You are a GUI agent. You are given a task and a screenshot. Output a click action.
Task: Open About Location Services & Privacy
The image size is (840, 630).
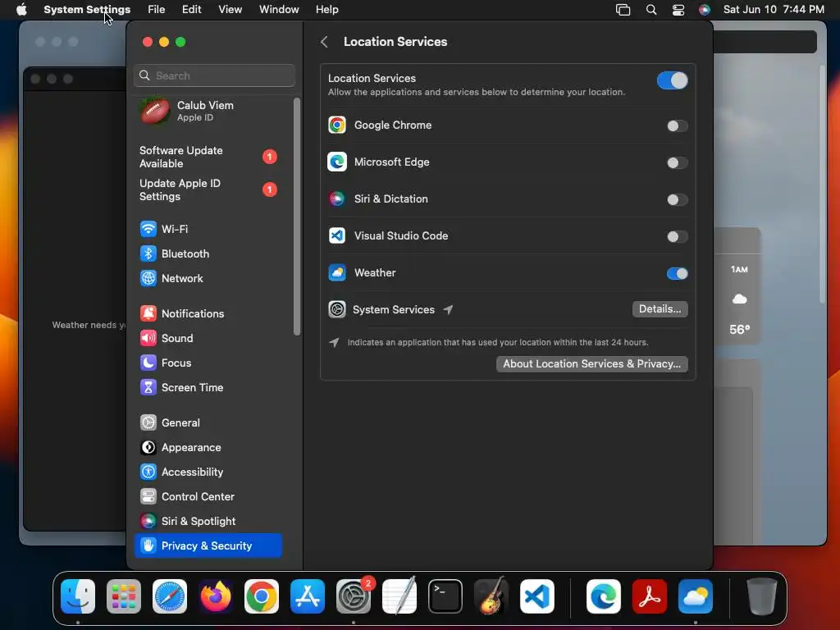tap(592, 363)
